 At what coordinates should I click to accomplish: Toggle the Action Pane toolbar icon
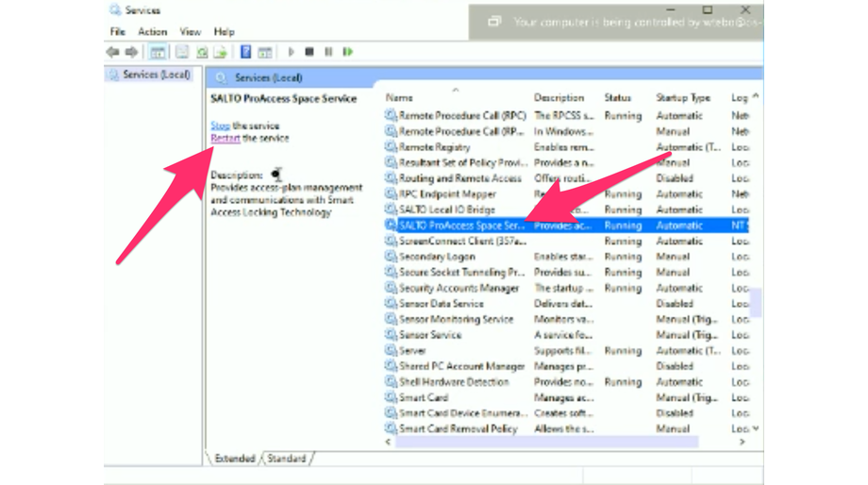click(265, 52)
